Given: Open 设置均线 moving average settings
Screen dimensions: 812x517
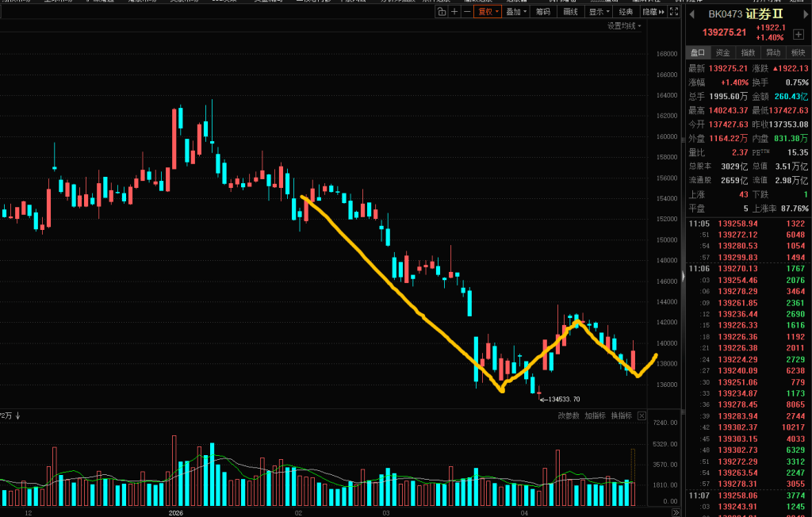Looking at the screenshot, I should pos(624,26).
